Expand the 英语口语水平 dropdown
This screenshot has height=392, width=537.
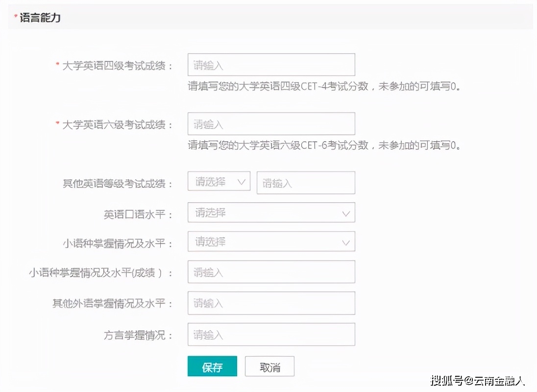[271, 213]
